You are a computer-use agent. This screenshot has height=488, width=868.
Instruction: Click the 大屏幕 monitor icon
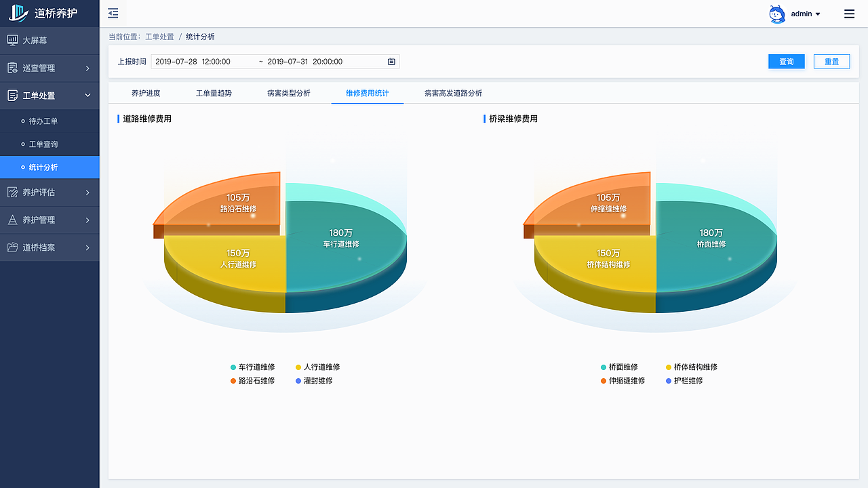pyautogui.click(x=12, y=40)
